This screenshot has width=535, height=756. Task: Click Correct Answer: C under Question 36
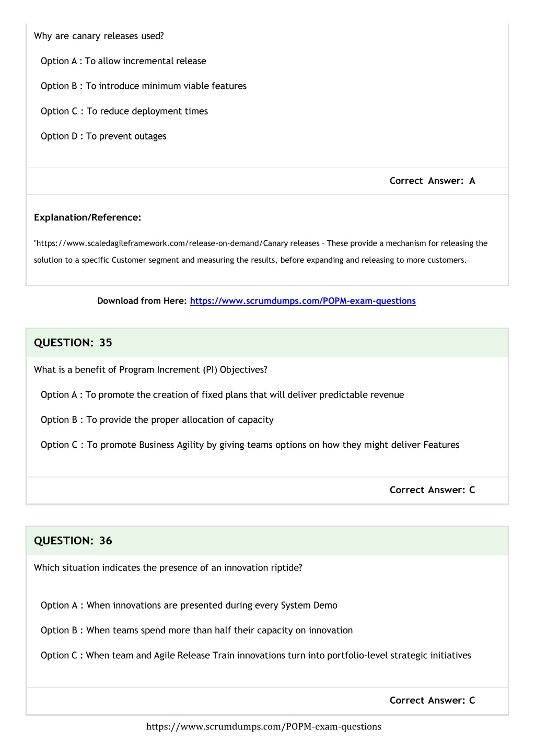click(x=433, y=701)
